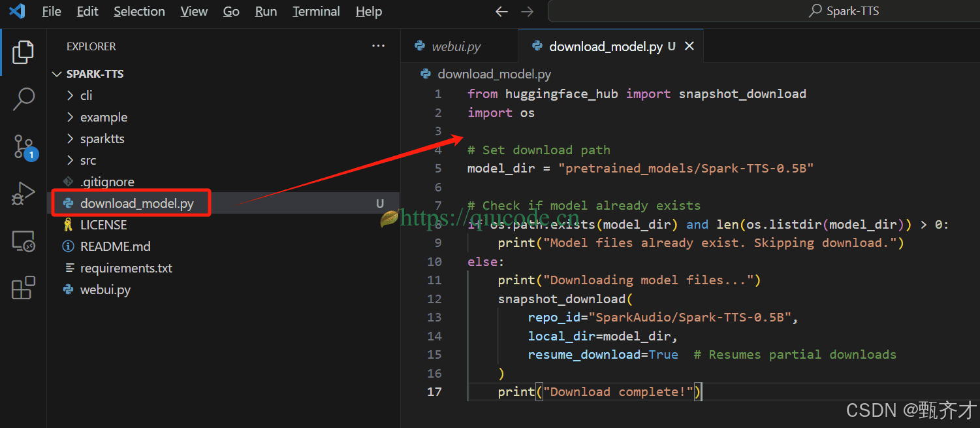Click the repo_id "SparkAudio/Spark-TTS-0.5B" string
The image size is (980, 428).
tap(689, 318)
